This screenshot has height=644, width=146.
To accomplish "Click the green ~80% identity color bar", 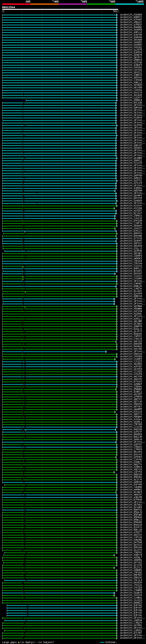I will pos(101,4).
